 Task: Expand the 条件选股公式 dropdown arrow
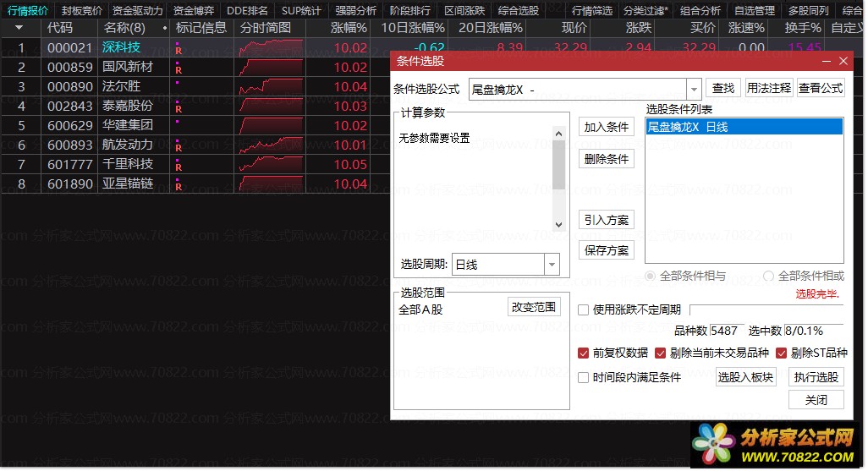coord(694,89)
